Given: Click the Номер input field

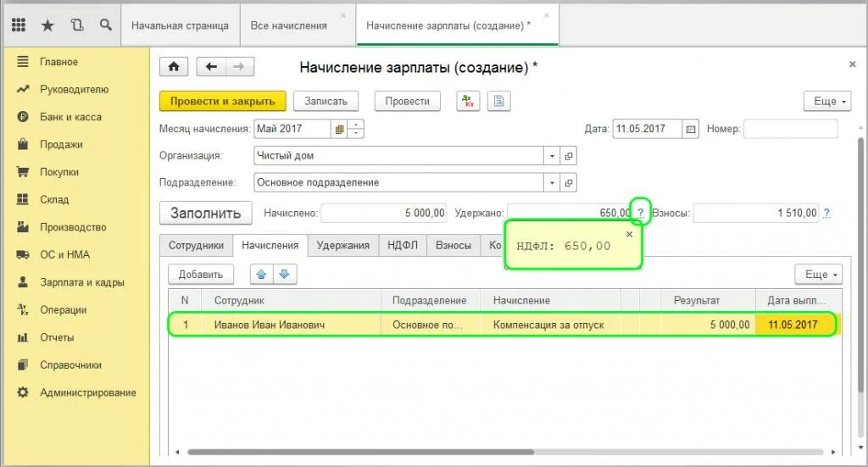Looking at the screenshot, I should [x=791, y=129].
